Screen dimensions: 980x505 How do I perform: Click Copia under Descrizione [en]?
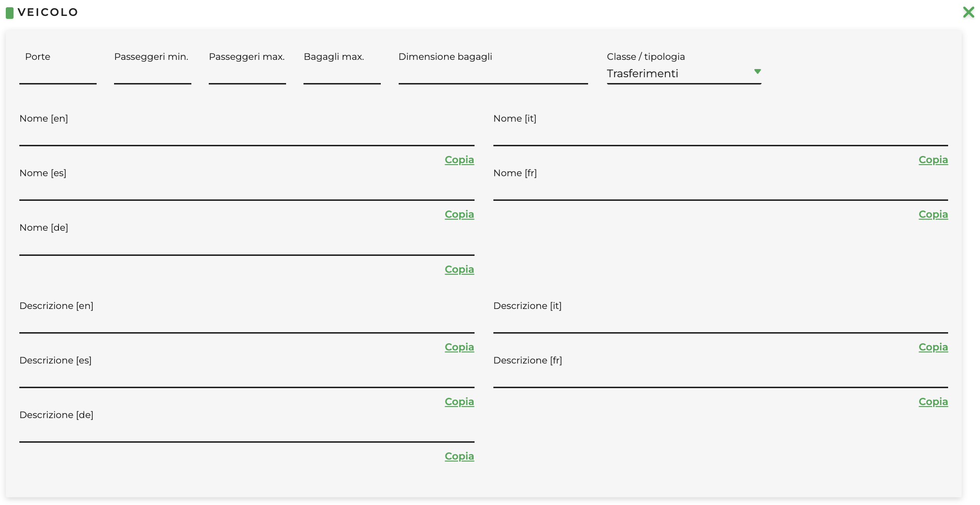459,347
